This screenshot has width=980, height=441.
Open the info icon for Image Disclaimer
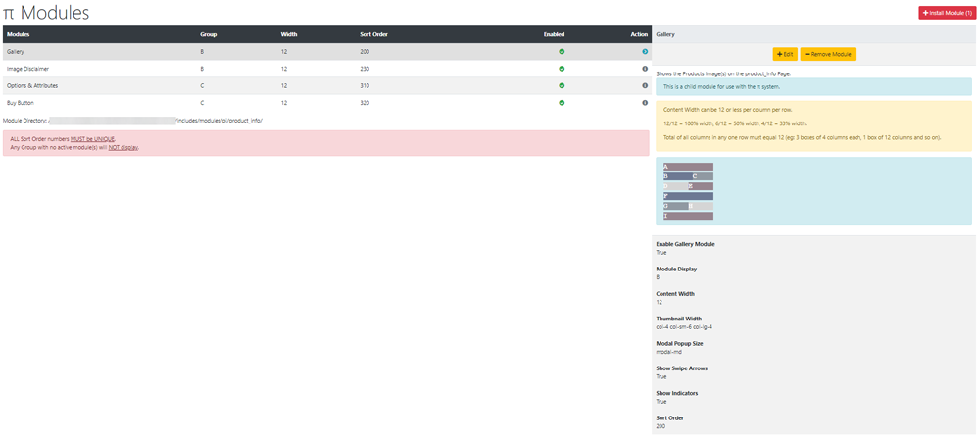[645, 68]
